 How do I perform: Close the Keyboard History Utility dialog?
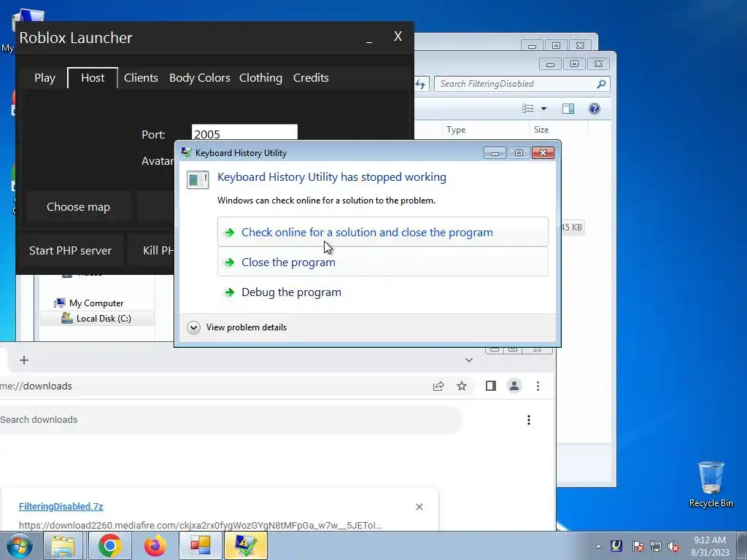coord(543,153)
